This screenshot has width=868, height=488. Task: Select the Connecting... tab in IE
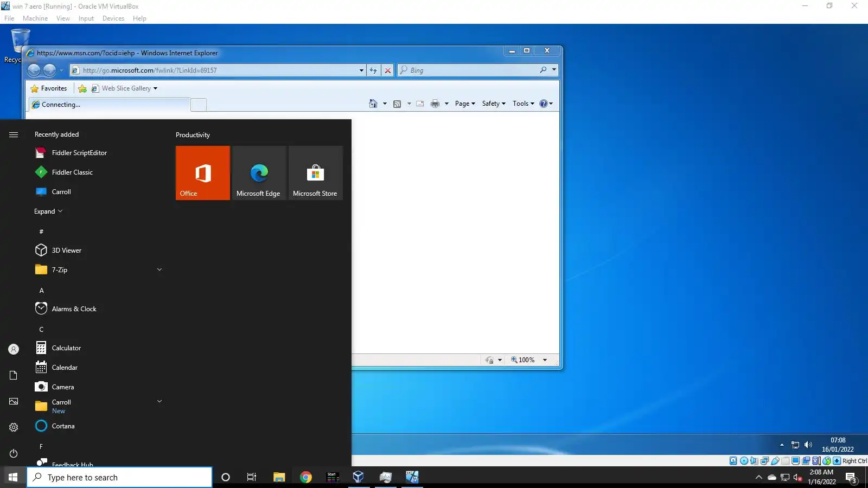[x=109, y=105]
